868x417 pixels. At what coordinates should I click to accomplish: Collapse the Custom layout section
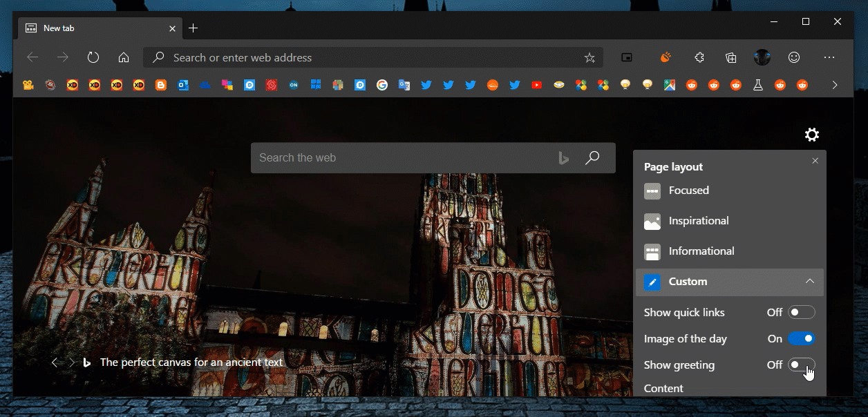click(x=810, y=282)
